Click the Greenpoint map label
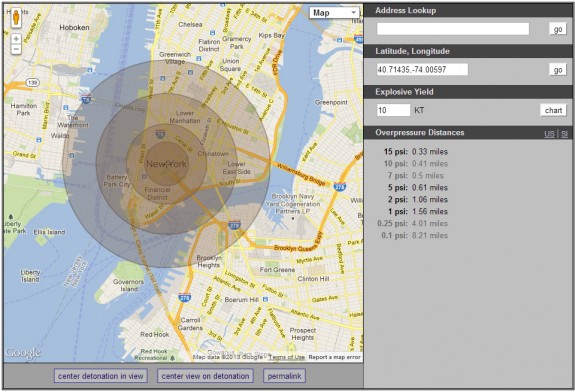 331,102
